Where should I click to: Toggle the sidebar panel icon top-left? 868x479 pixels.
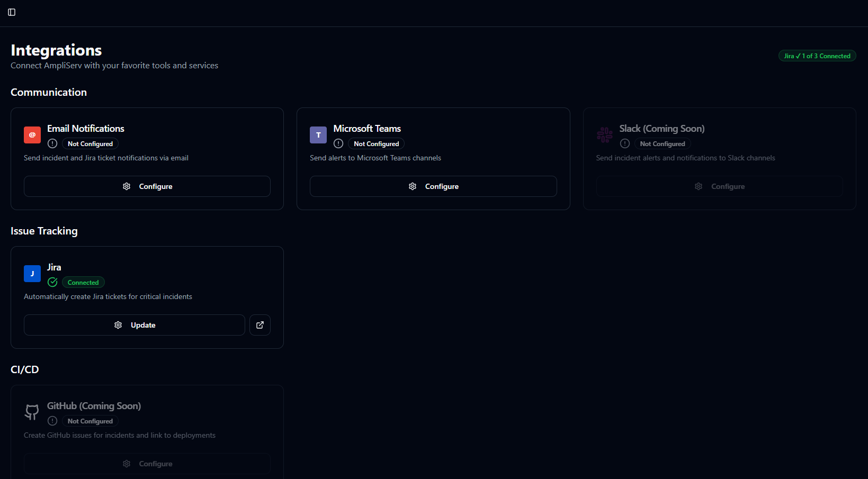coord(12,12)
